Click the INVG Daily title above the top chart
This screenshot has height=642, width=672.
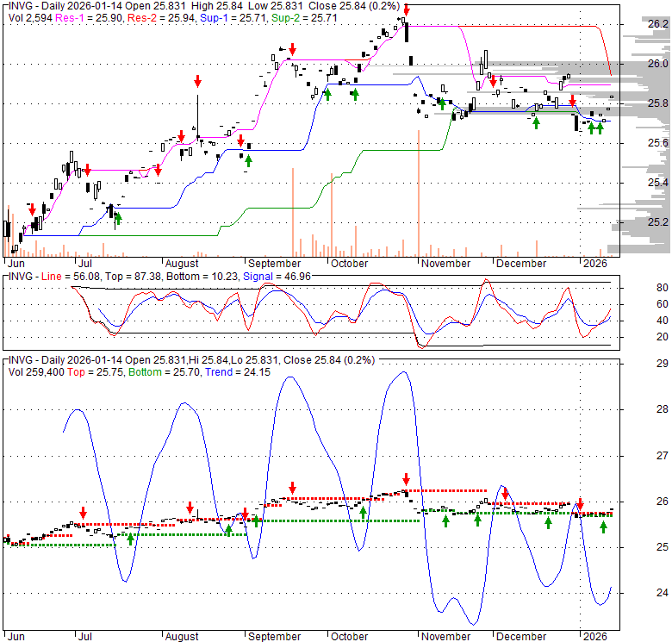[34, 6]
